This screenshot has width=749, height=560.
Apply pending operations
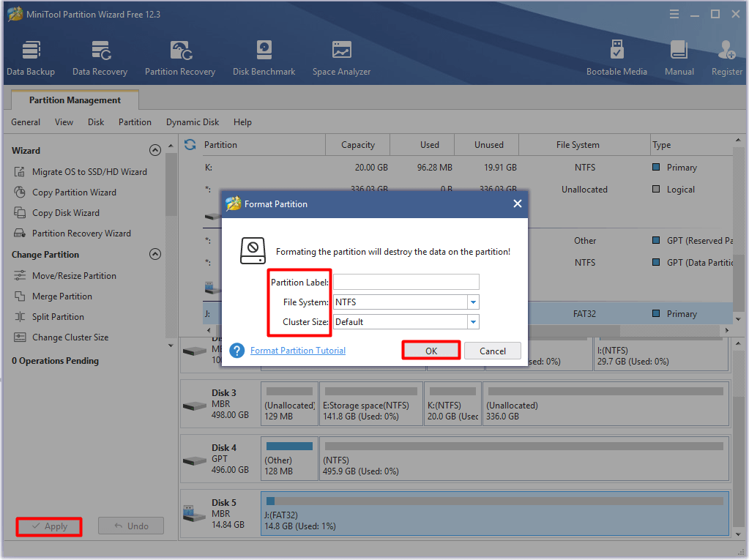49,526
